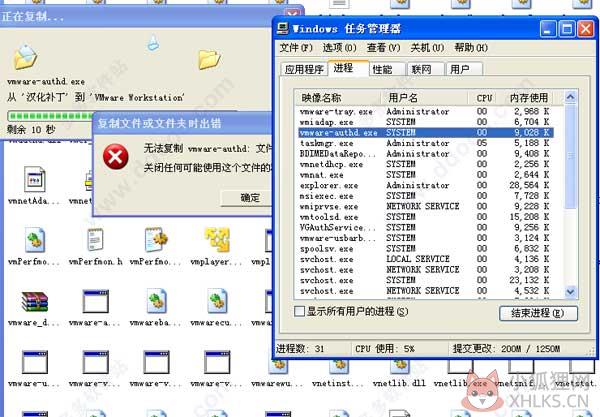600x417 pixels.
Task: Select the spoolsv.exe process row
Action: pyautogui.click(x=426, y=249)
